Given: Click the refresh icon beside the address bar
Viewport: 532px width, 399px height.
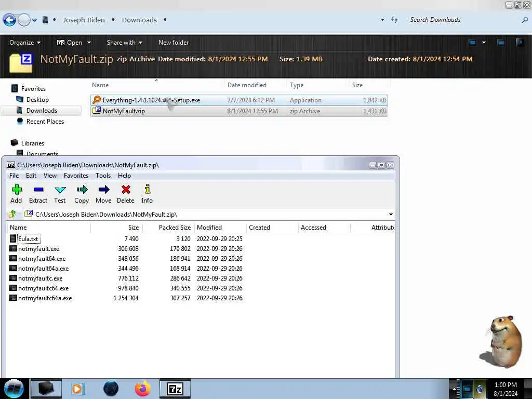Looking at the screenshot, I should point(394,20).
